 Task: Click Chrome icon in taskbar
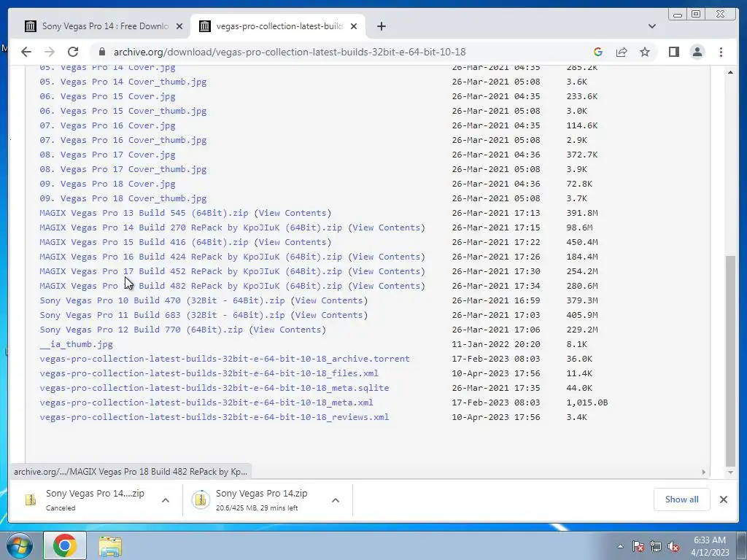[x=65, y=545]
